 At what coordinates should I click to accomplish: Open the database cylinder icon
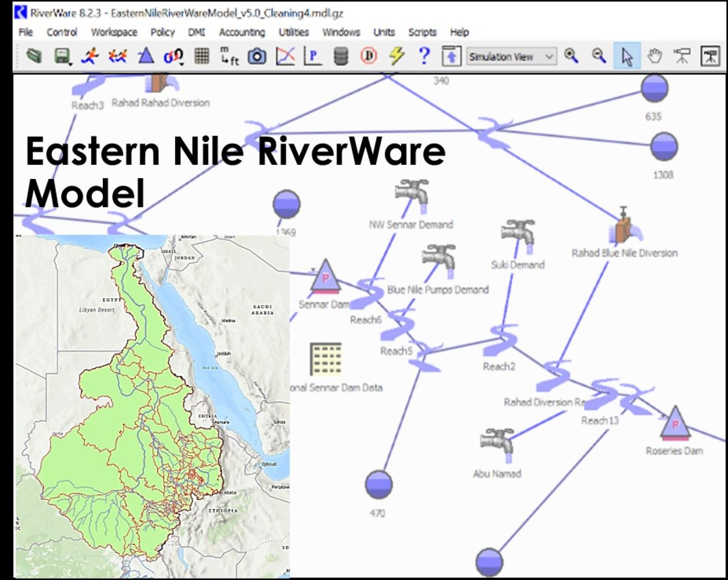341,56
